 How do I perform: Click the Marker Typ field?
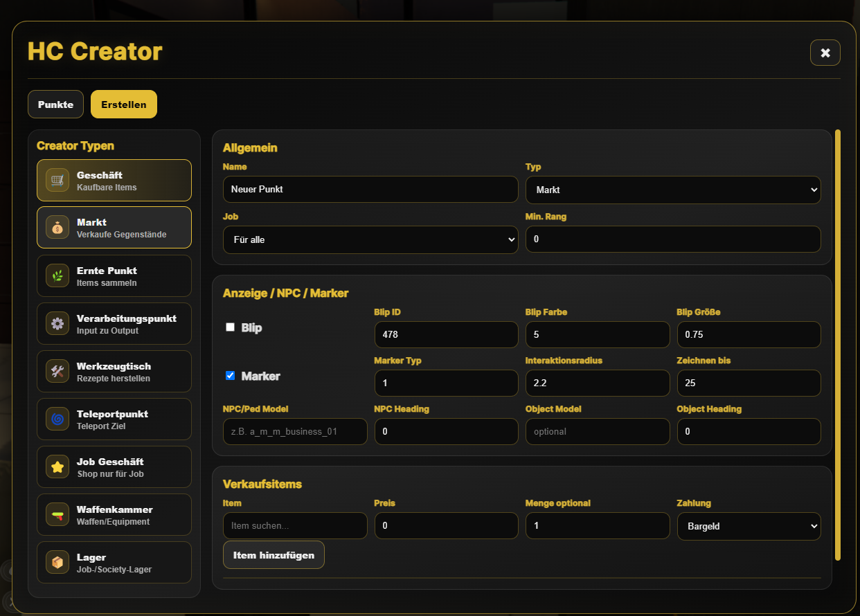[446, 383]
